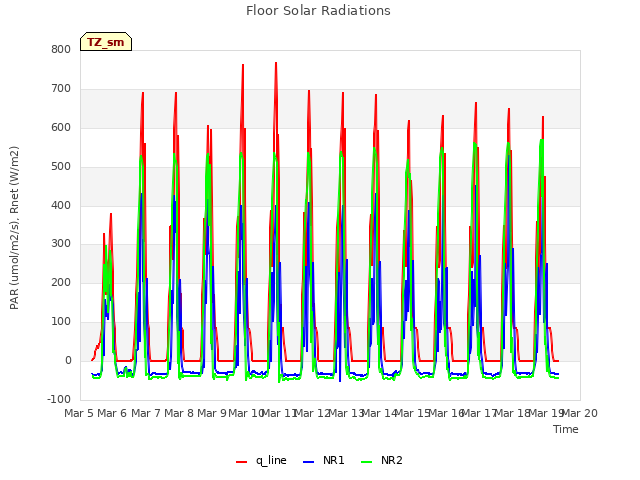Image resolution: width=640 pixels, height=480 pixels.
Task: Click the Mar 14 x-axis tick label
Action: pos(380,413)
